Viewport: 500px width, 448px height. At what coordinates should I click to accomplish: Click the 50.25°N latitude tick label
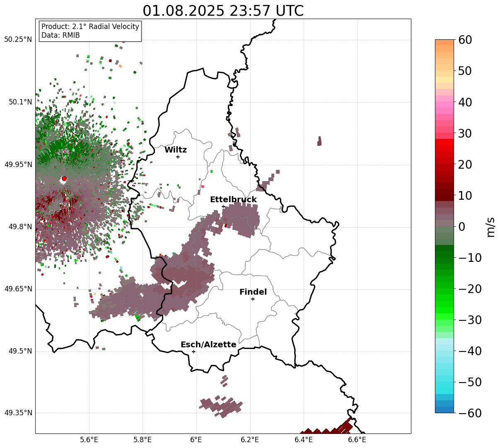[18, 40]
